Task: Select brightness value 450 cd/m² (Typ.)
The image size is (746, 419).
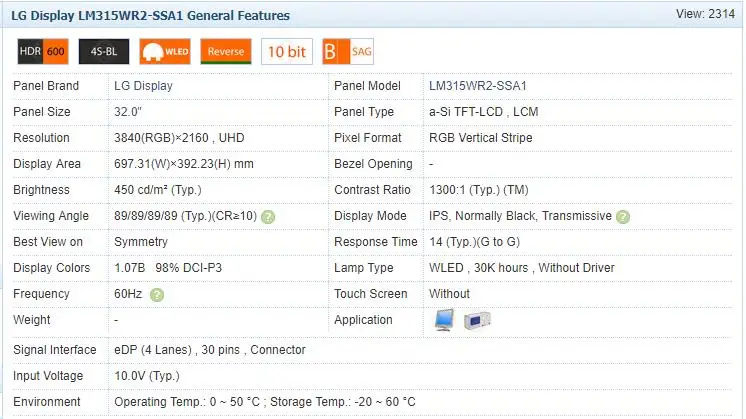Action: (157, 190)
